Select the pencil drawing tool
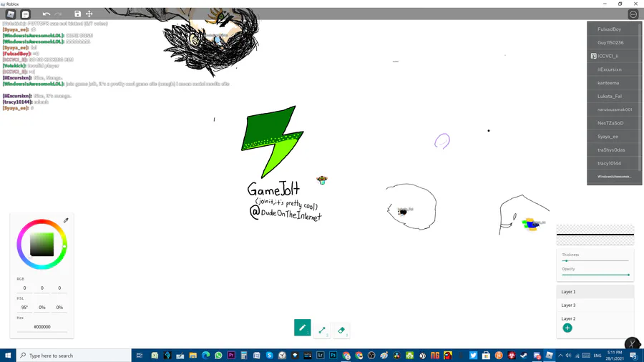This screenshot has width=644, height=362. point(302,328)
